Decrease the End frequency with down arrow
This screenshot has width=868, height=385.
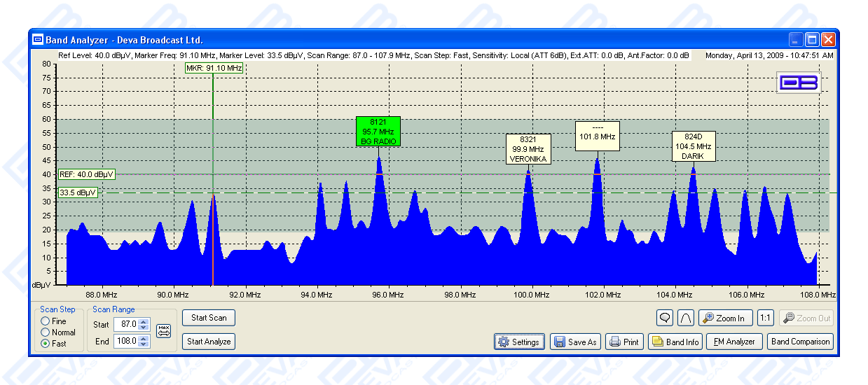(144, 344)
